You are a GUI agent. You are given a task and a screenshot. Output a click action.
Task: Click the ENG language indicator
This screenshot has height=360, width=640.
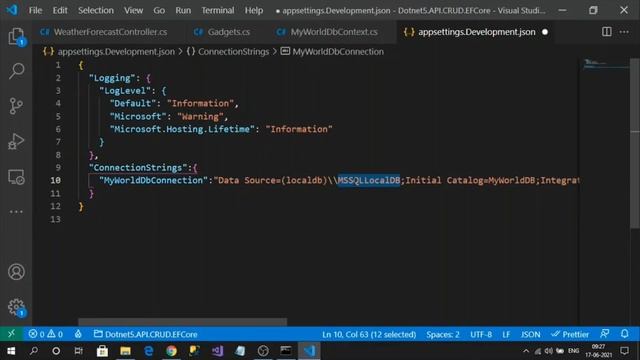pos(573,351)
